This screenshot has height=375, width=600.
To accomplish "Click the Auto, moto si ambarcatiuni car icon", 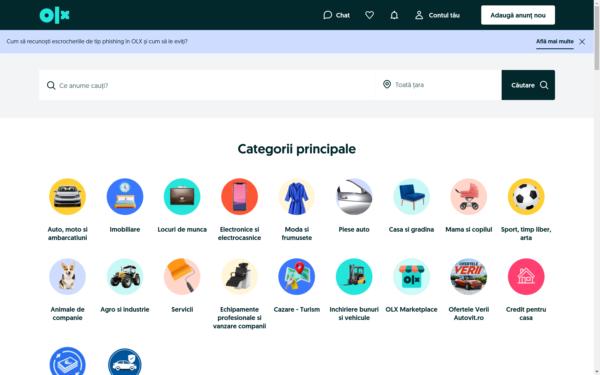I will click(67, 197).
